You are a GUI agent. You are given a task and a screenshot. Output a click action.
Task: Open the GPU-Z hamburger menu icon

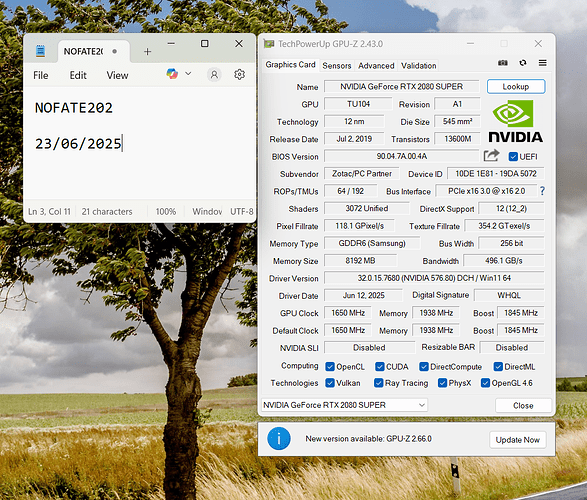pos(542,63)
